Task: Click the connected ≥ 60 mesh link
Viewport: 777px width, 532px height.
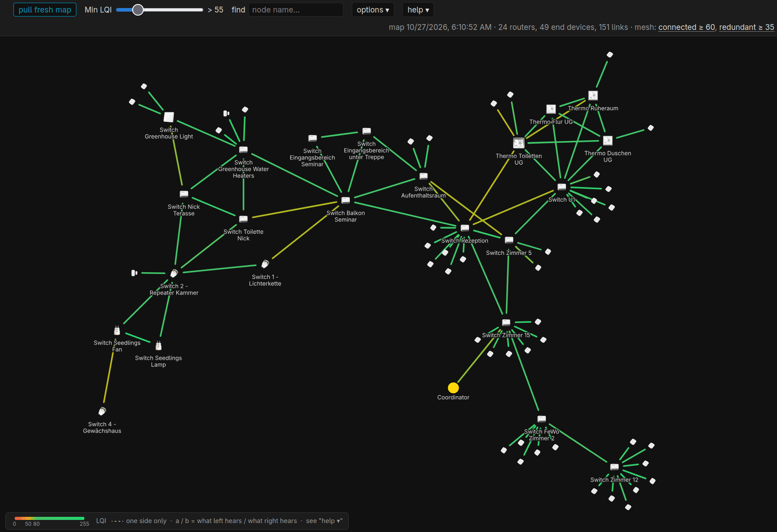Action: pyautogui.click(x=687, y=27)
